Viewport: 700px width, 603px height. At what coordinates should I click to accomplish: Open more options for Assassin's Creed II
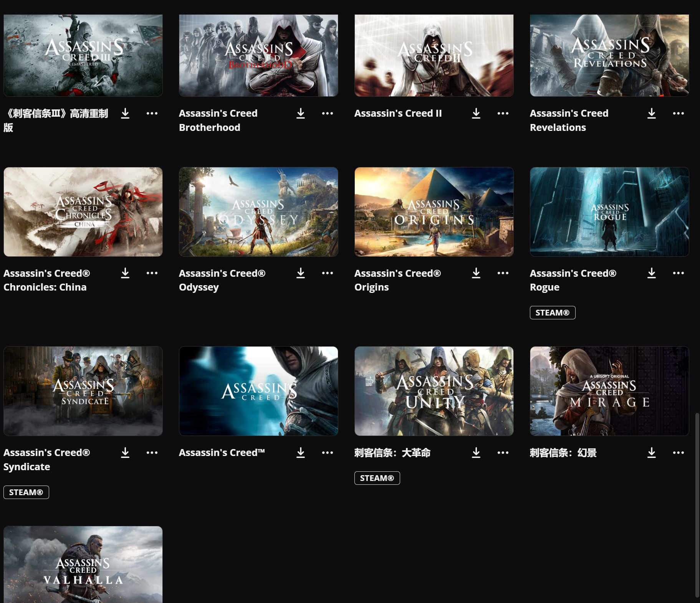coord(503,113)
